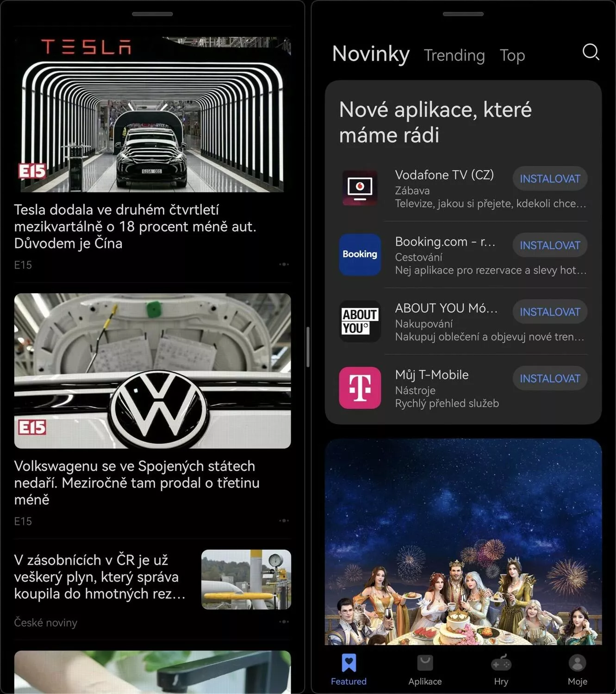Screen dimensions: 616x694
Task: Tap the Vodafone TV app icon
Action: (x=360, y=187)
